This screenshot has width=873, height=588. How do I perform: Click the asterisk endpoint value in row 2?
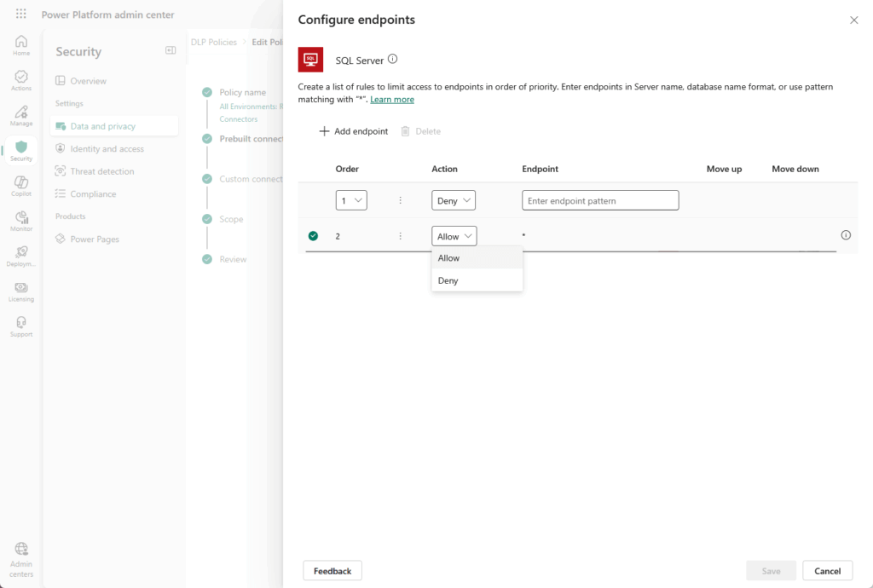coord(524,236)
